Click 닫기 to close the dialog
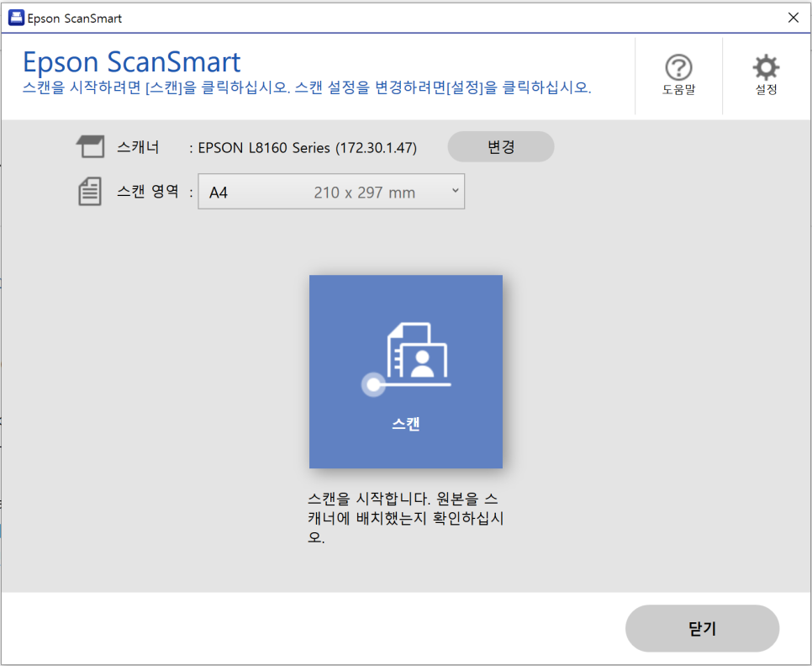This screenshot has width=812, height=666. tap(702, 628)
